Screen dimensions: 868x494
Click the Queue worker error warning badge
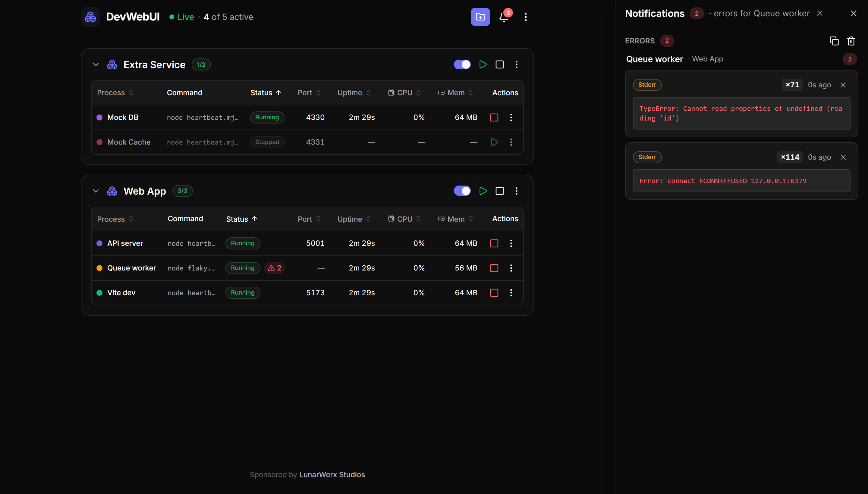tap(274, 268)
